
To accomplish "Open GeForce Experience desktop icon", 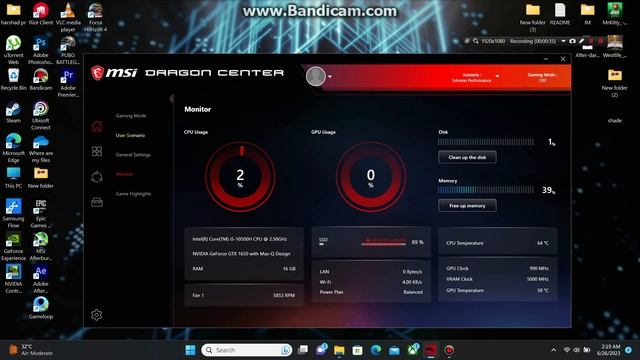I will [x=13, y=246].
